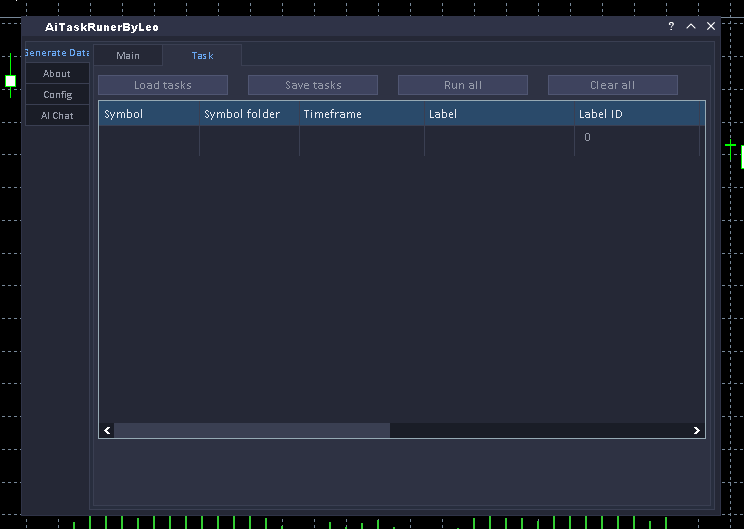Open the AI Chat section
The height and width of the screenshot is (529, 744).
point(57,116)
